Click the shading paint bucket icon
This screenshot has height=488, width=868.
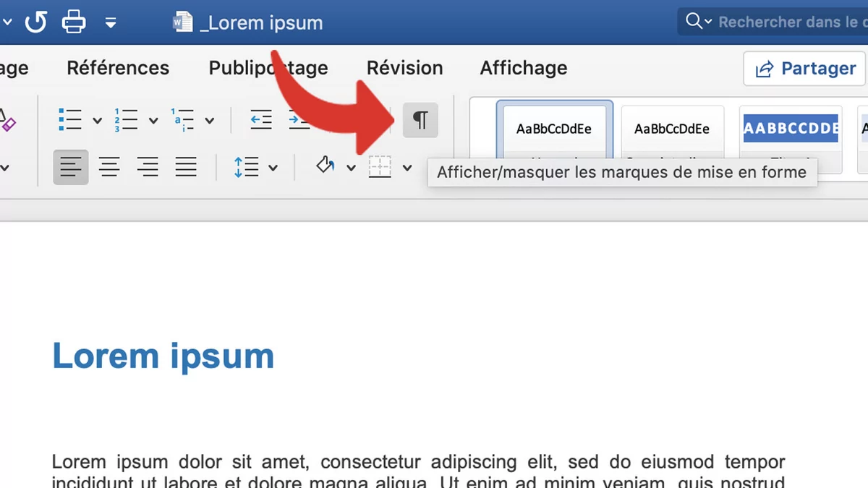click(325, 167)
